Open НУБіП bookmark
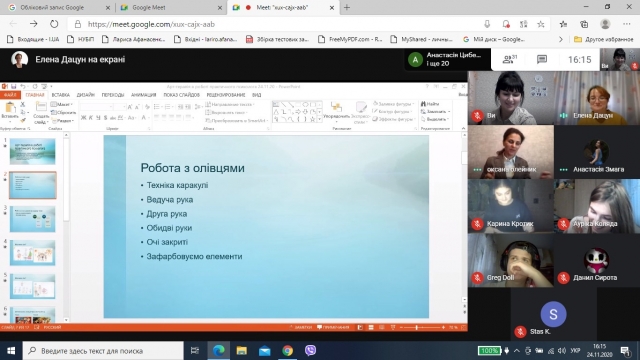 pyautogui.click(x=81, y=39)
